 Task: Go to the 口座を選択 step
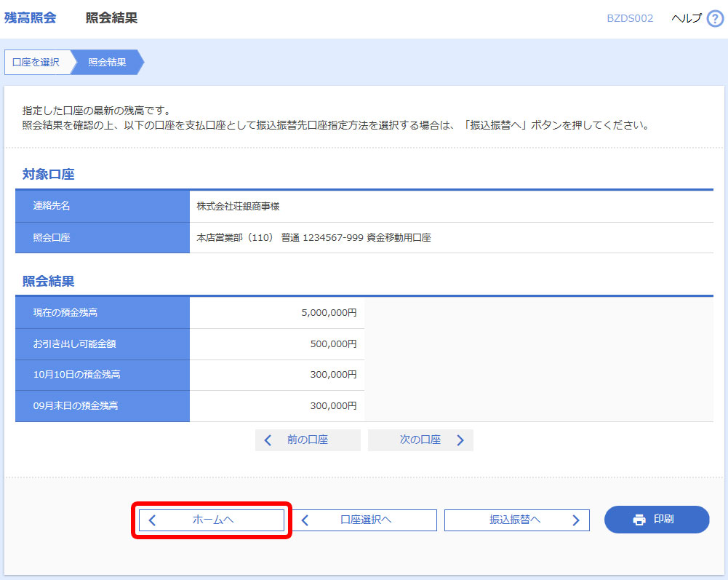37,63
